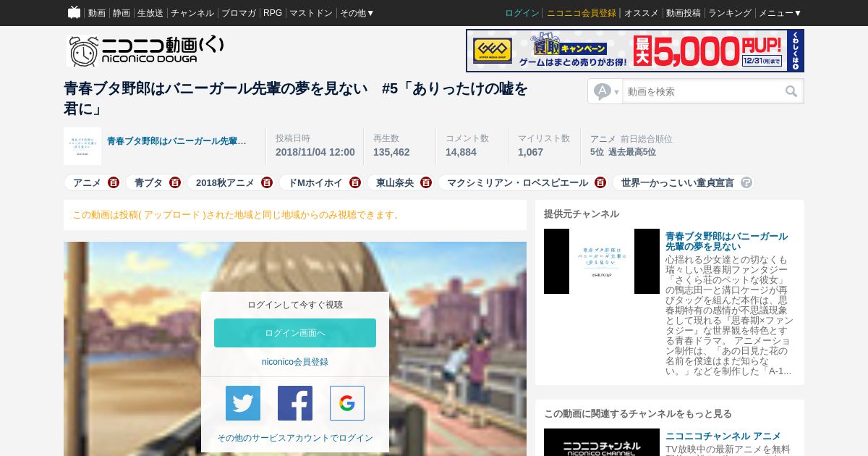Log in with Google icon
The image size is (868, 456).
(347, 403)
